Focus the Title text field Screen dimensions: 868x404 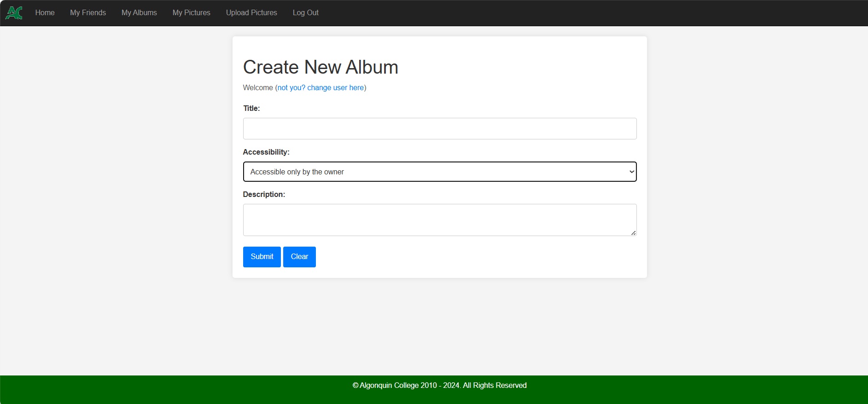coord(439,129)
